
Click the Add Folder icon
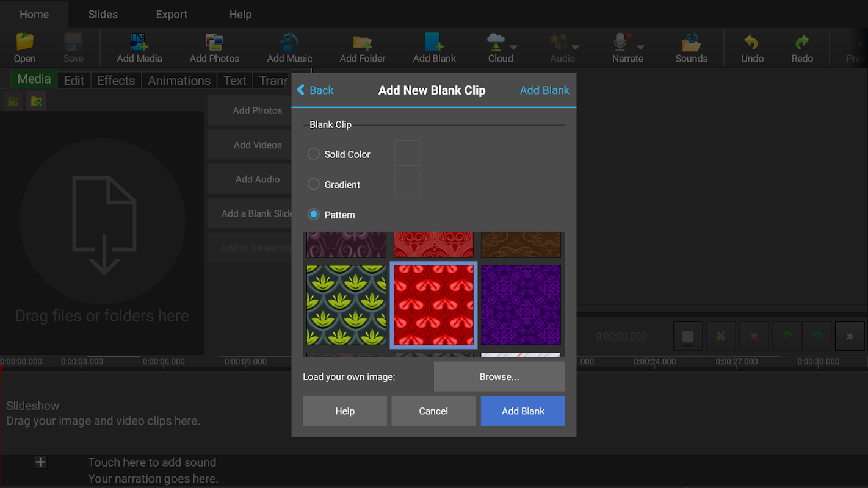coord(363,43)
